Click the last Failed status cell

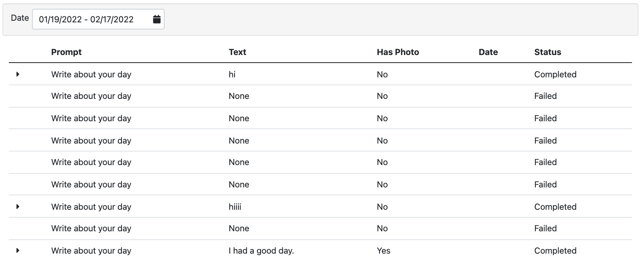pyautogui.click(x=545, y=228)
